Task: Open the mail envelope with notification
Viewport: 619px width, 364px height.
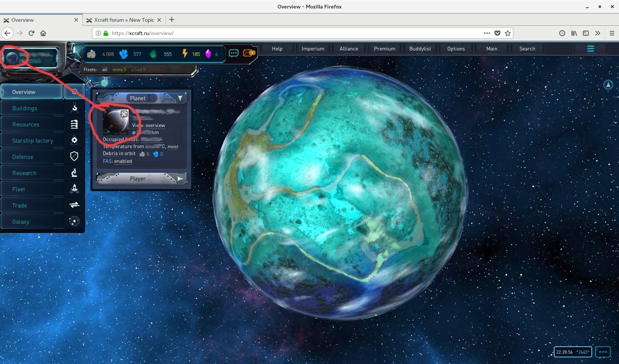Action: 249,53
